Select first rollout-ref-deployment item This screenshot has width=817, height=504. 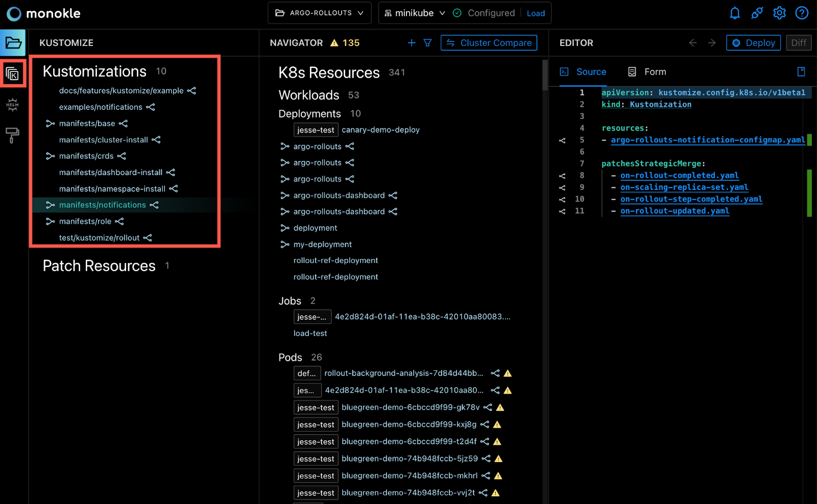click(x=335, y=260)
